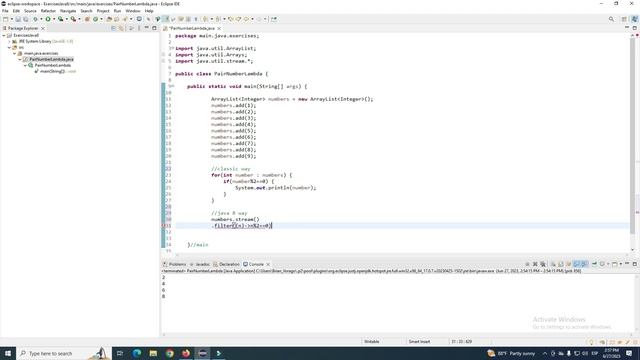Minimize the Console panel

tap(627, 264)
